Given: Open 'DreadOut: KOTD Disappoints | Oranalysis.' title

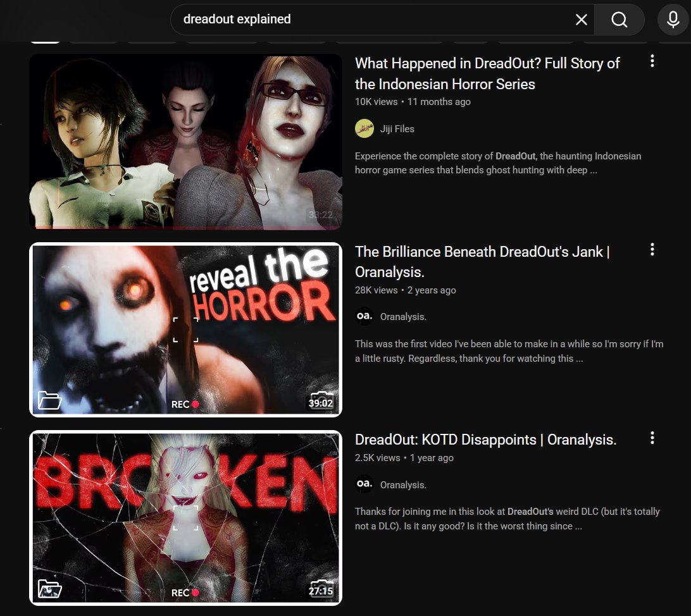Looking at the screenshot, I should click(x=485, y=440).
